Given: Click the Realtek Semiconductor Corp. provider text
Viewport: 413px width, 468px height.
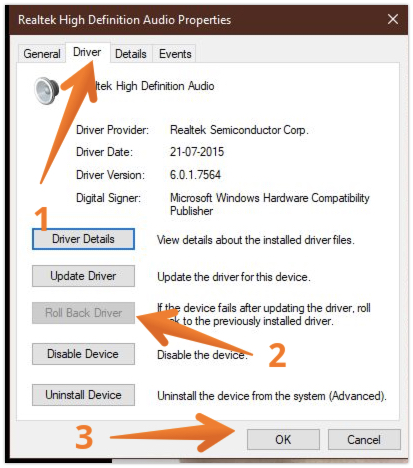Looking at the screenshot, I should pos(239,130).
